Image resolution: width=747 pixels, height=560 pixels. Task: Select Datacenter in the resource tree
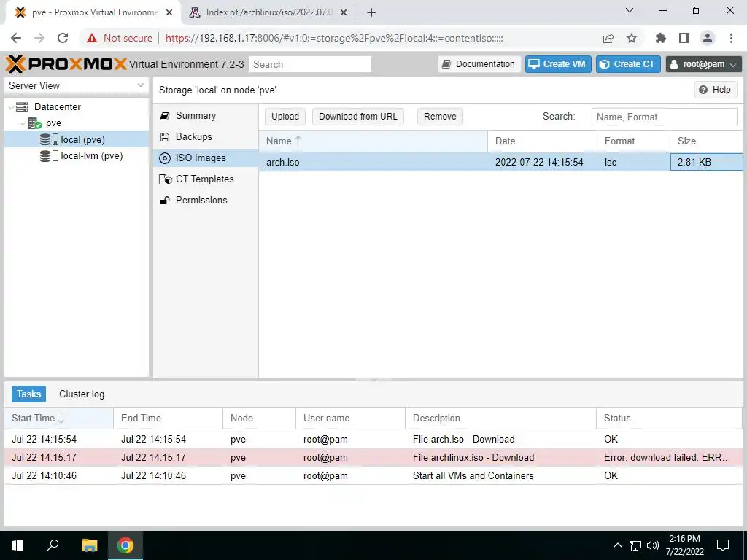[x=57, y=106]
